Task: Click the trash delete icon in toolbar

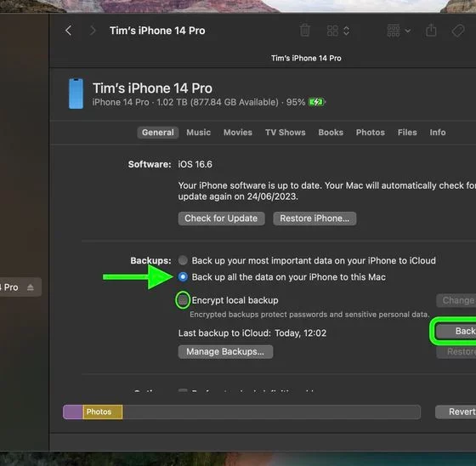Action: point(305,31)
